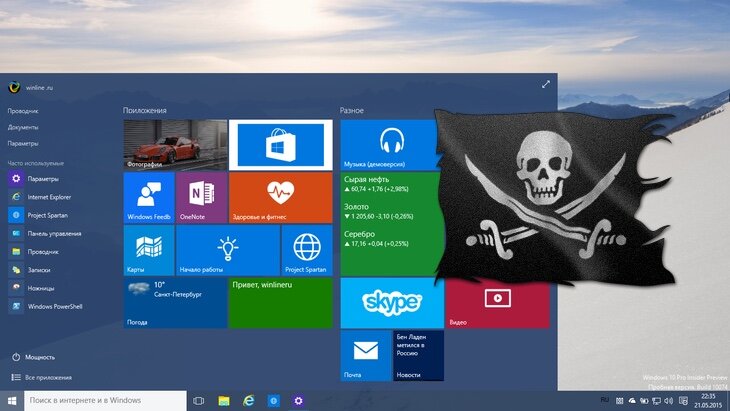Viewport: 730px width, 411px height.
Task: Open the green 'Привет, winlineru' tile
Action: (x=281, y=303)
